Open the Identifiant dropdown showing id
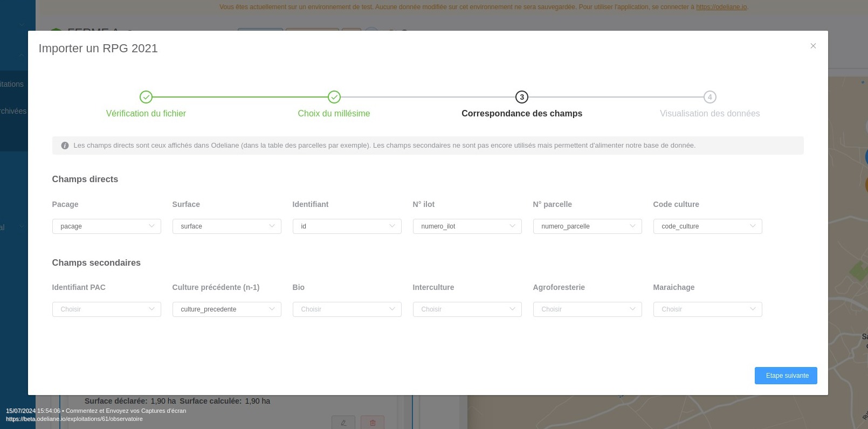868x429 pixels. point(347,226)
